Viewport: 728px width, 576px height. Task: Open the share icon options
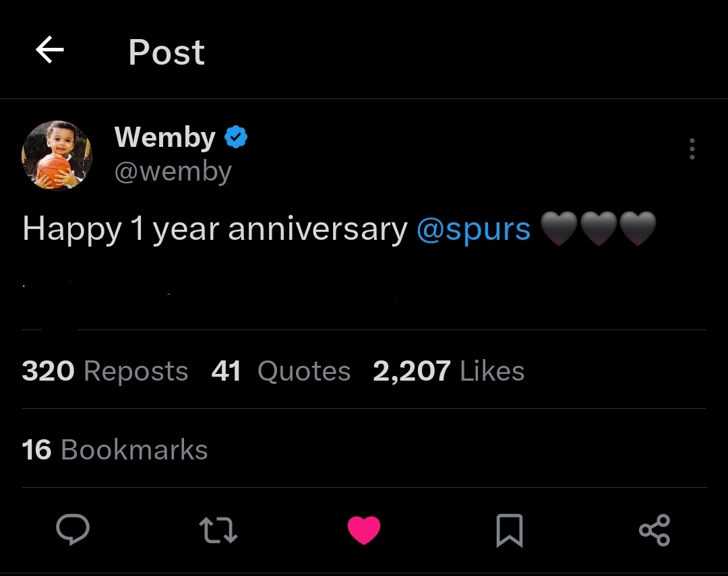click(x=654, y=530)
